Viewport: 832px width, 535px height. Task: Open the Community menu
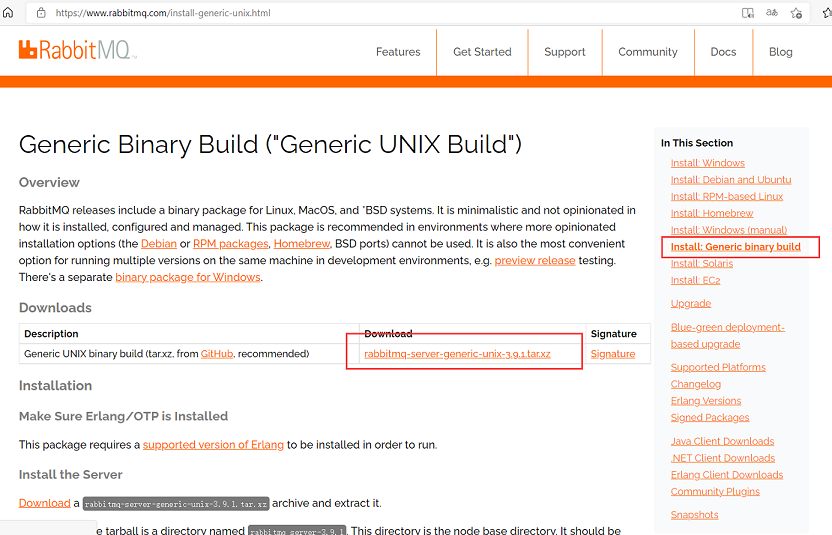tap(648, 52)
